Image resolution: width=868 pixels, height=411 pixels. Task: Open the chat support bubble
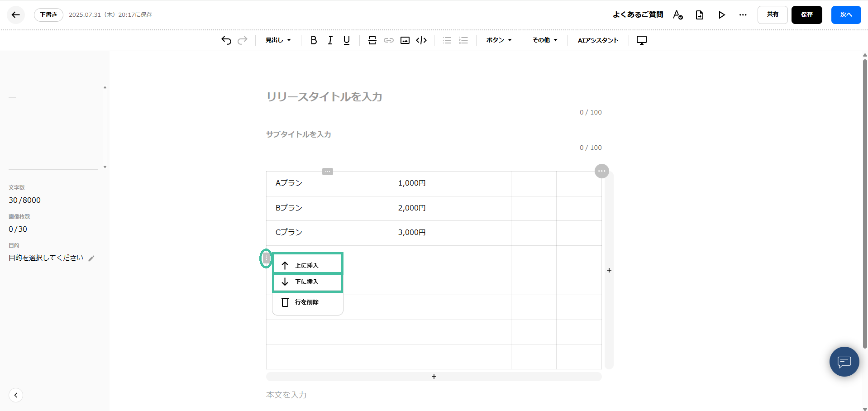[x=844, y=362]
